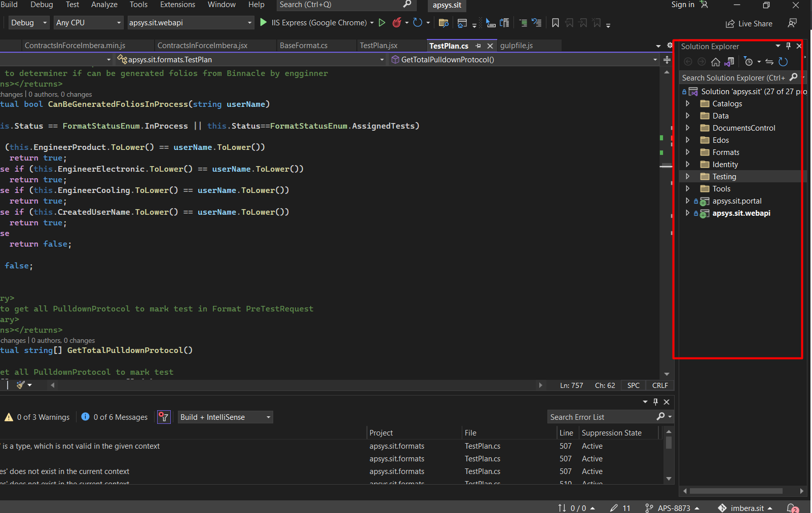The height and width of the screenshot is (513, 812).
Task: Click the Hot Reload flame icon
Action: click(x=397, y=23)
